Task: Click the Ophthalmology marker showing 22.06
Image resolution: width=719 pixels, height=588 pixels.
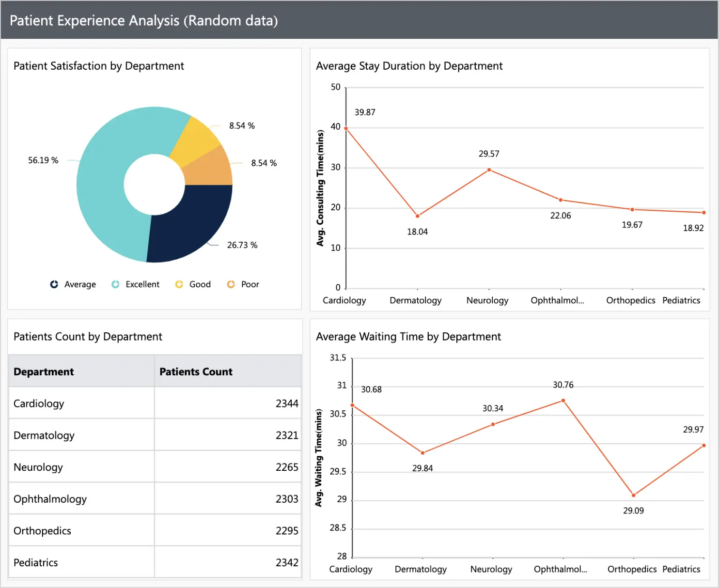Action: [x=560, y=199]
